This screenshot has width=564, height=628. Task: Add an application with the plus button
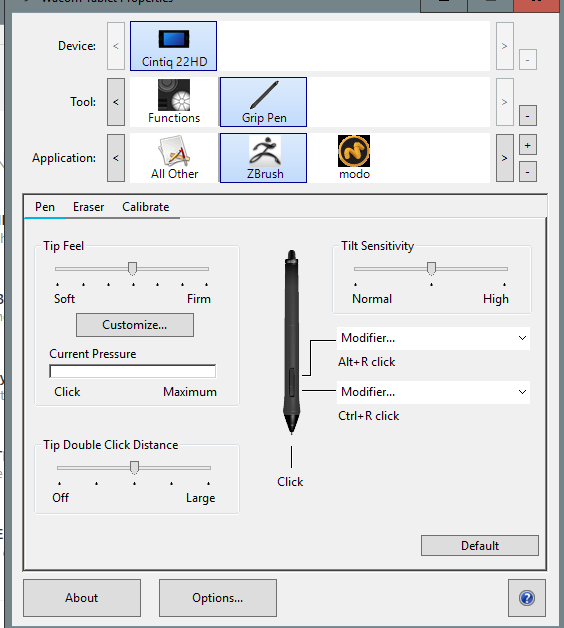click(528, 146)
